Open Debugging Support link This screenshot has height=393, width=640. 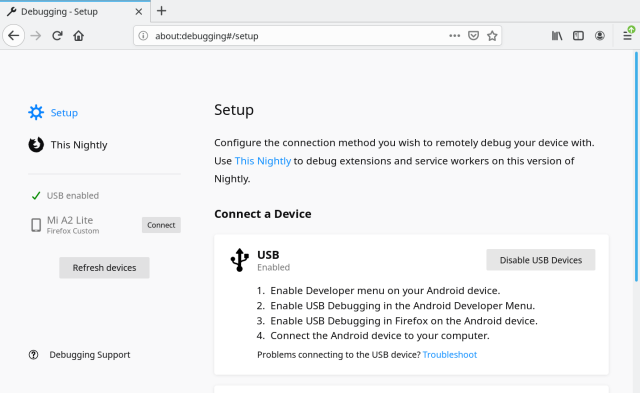90,355
